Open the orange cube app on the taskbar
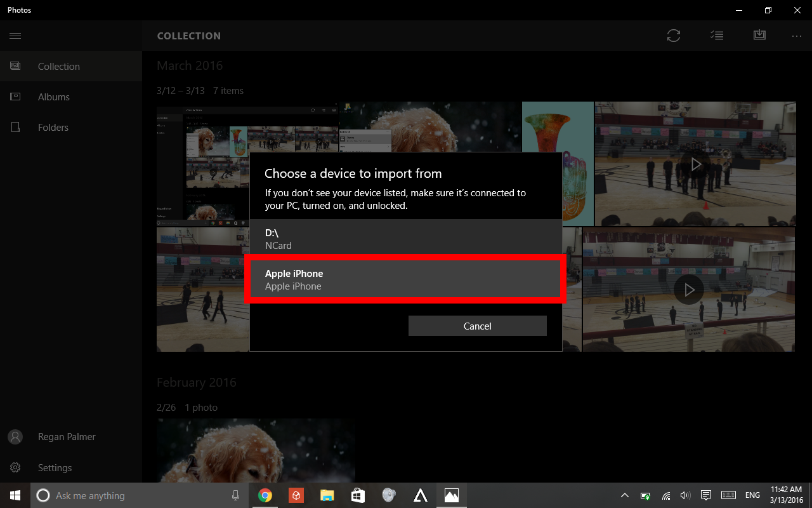Viewport: 812px width, 508px height. (x=296, y=495)
